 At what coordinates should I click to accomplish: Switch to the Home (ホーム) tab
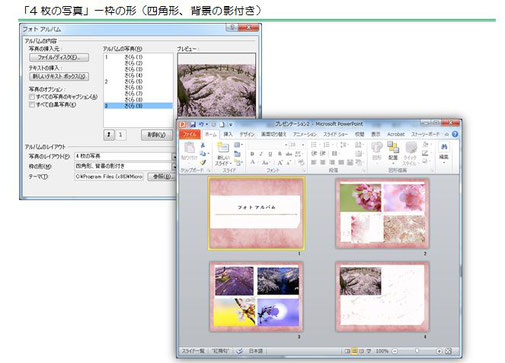[x=211, y=134]
